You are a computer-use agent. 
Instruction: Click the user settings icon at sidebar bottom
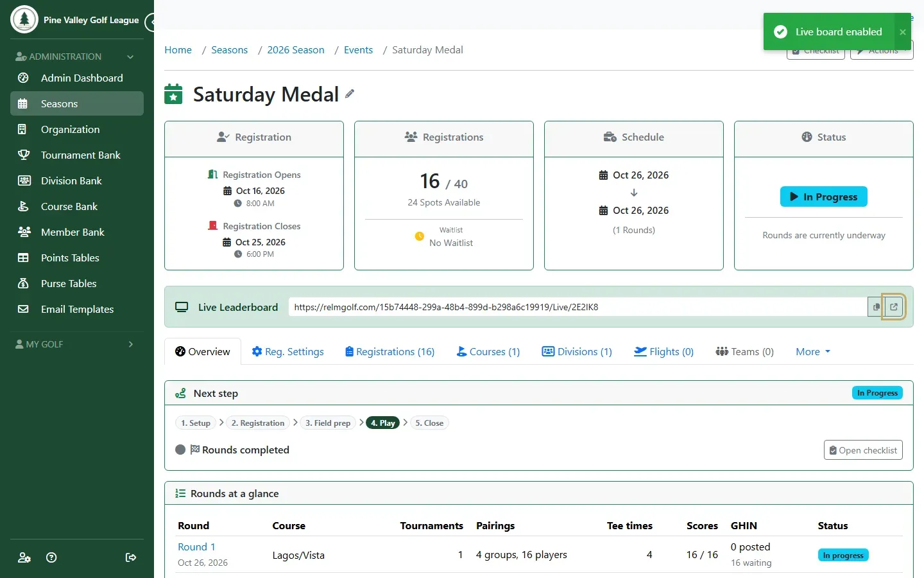point(24,557)
